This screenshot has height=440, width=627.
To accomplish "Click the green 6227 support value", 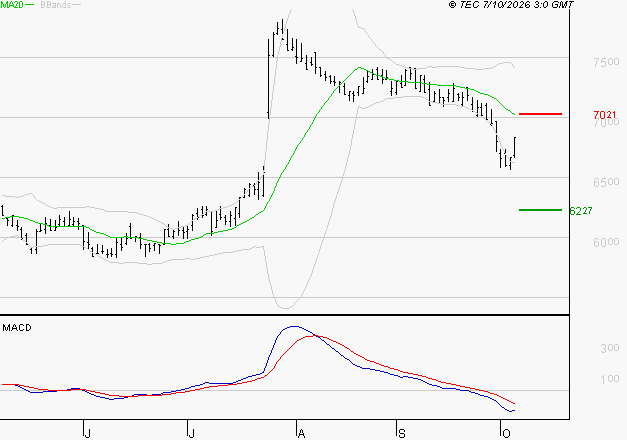I will click(x=581, y=211).
